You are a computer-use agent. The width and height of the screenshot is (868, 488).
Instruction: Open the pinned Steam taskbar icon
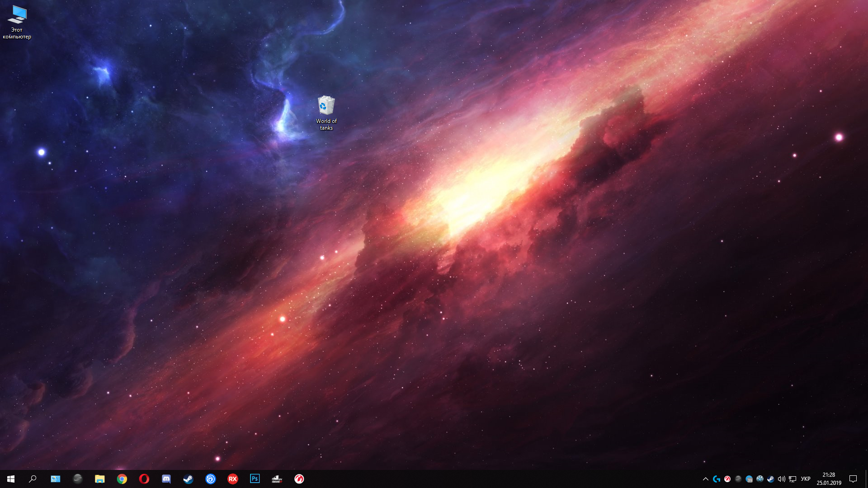[188, 479]
